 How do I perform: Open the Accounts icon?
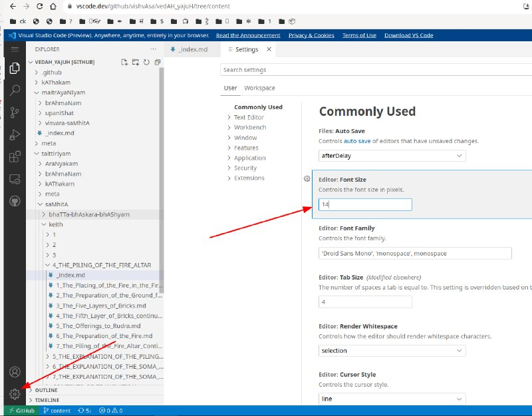(x=15, y=372)
